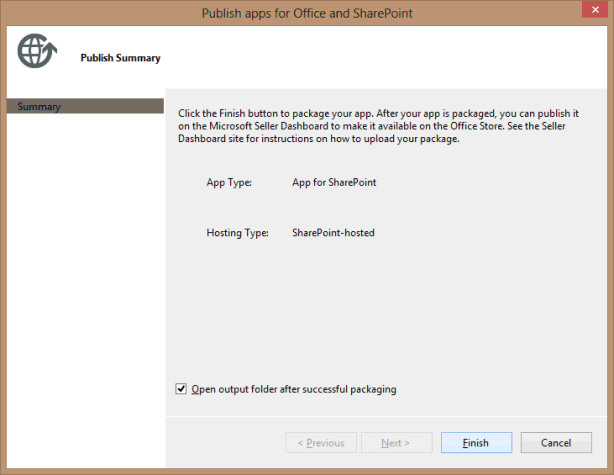Click the 'SharePoint-hosted' value text
The width and height of the screenshot is (614, 475).
333,233
